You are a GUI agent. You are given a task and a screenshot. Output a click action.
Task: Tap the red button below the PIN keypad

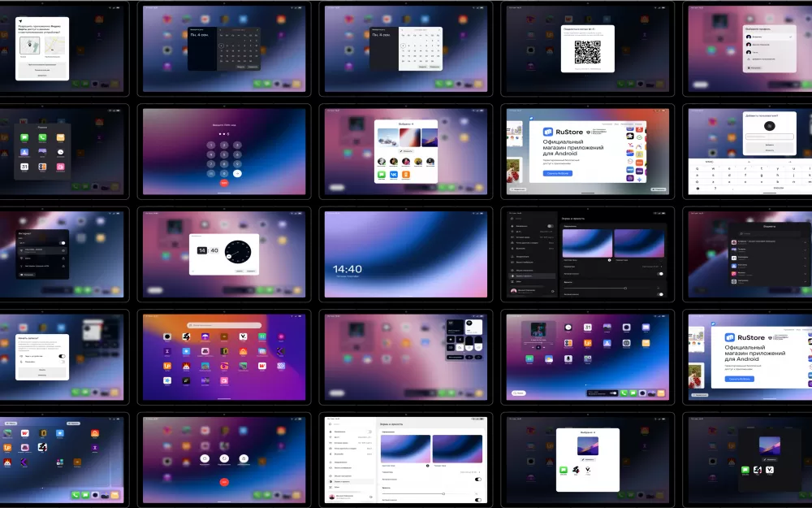224,183
